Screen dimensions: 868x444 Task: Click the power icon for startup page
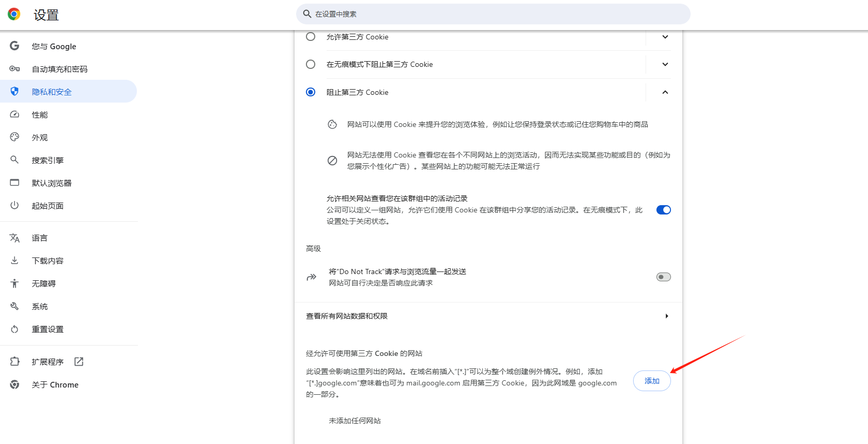[15, 205]
